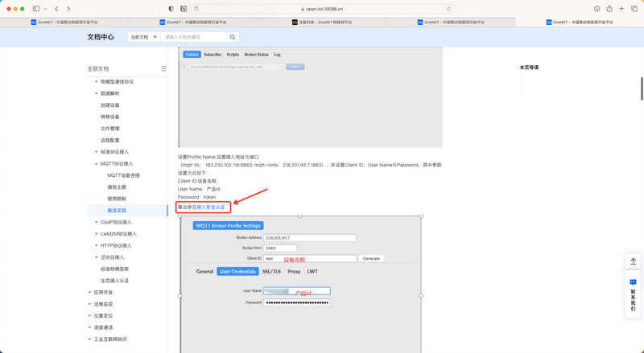Go forward with the forward arrow

68,9
